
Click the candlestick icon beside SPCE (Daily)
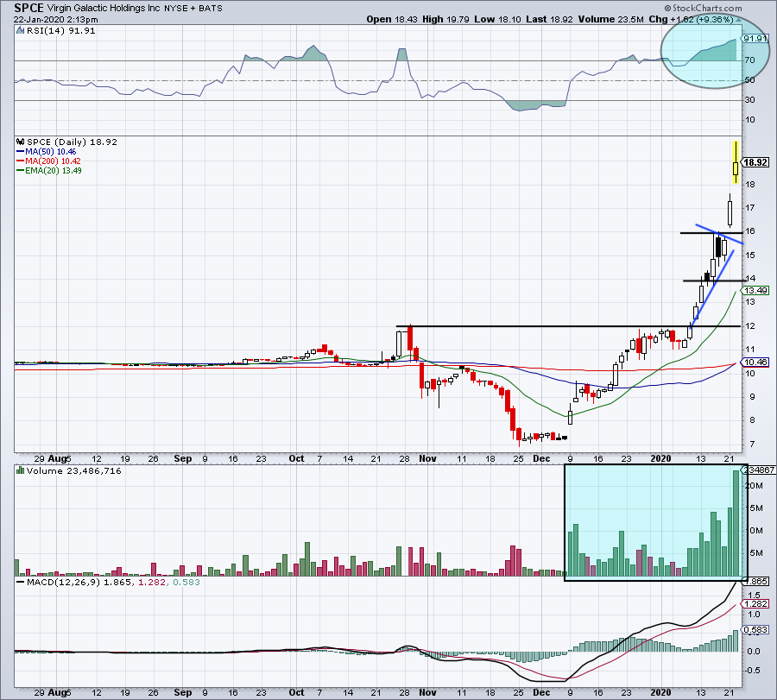point(21,142)
